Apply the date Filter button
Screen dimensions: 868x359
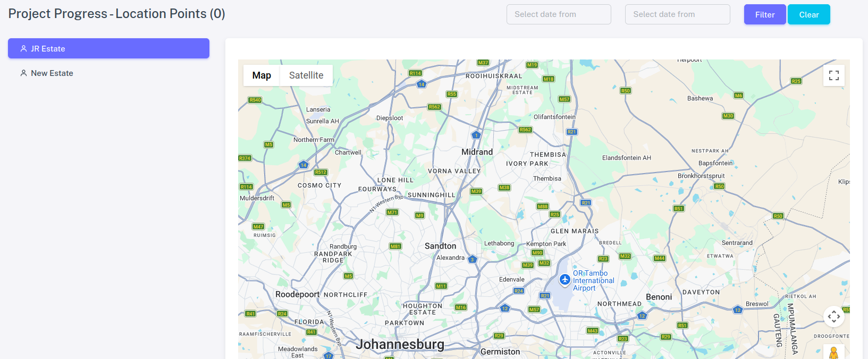coord(765,14)
